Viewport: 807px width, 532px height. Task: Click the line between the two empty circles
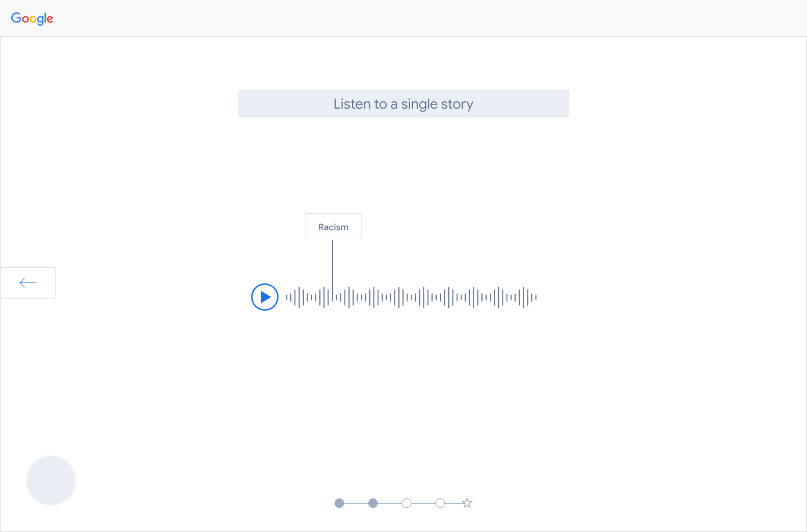[x=423, y=503]
